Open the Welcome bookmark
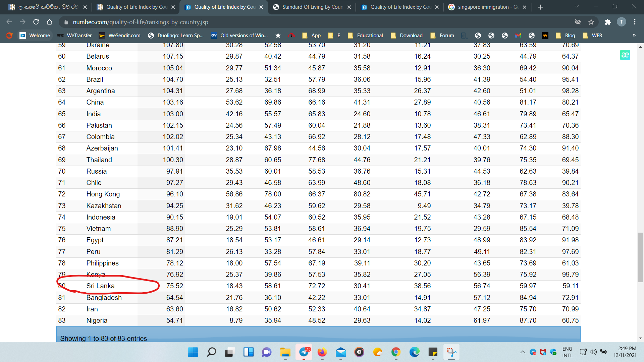 (x=35, y=36)
